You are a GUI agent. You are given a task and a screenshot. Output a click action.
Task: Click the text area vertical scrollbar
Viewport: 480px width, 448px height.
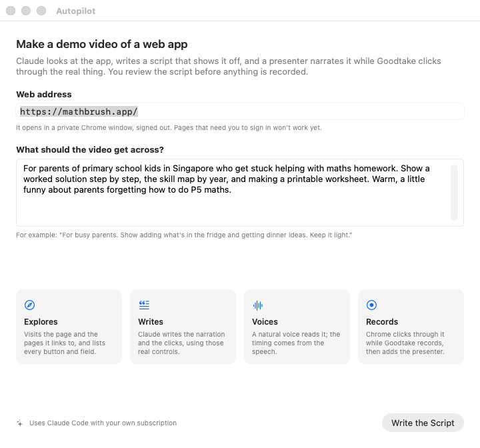click(x=454, y=193)
